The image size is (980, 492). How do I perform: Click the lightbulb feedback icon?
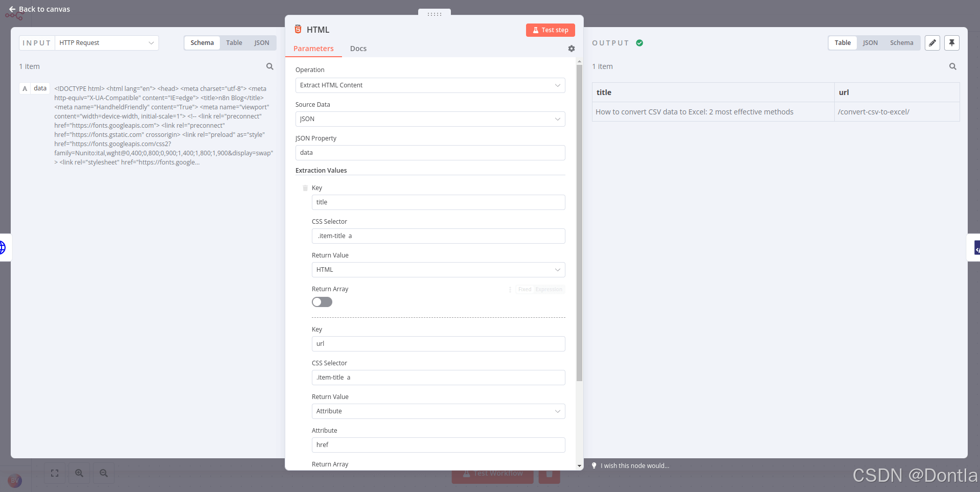coord(594,465)
